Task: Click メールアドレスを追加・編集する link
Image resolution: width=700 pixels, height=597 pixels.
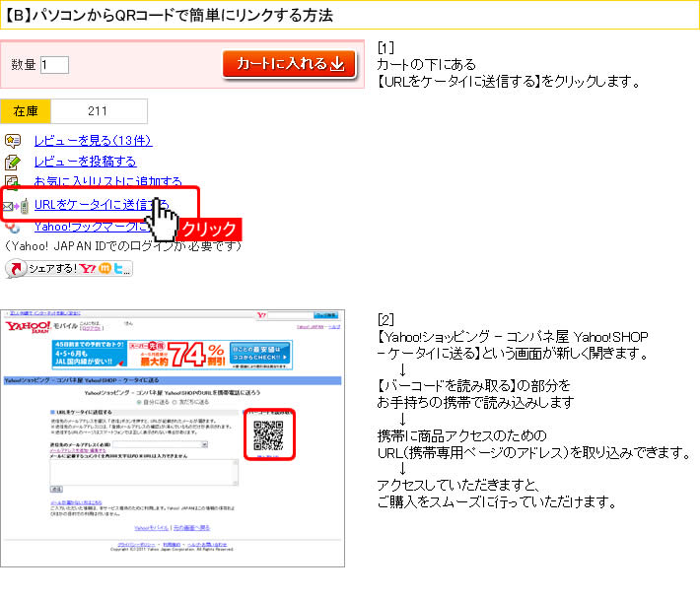Action: [78, 450]
